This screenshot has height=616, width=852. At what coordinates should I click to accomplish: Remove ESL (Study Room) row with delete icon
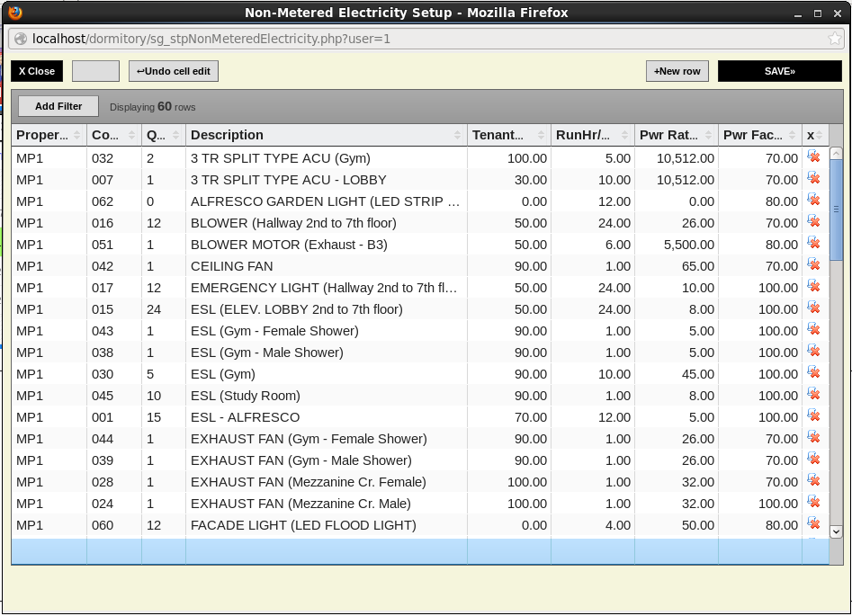coord(813,395)
